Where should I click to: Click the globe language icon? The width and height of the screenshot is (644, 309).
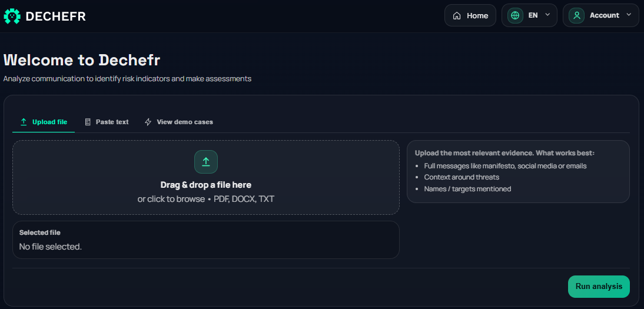point(515,16)
